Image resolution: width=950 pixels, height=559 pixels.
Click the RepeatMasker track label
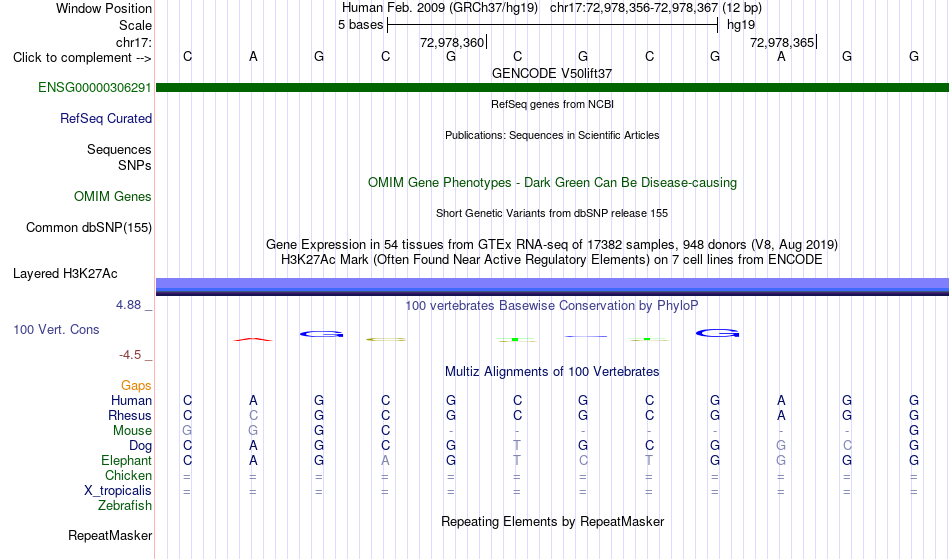tap(110, 536)
